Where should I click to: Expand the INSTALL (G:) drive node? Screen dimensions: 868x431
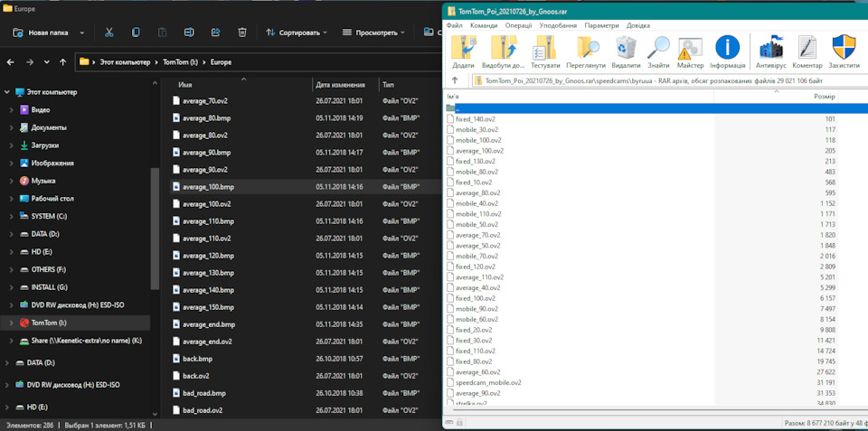point(12,287)
